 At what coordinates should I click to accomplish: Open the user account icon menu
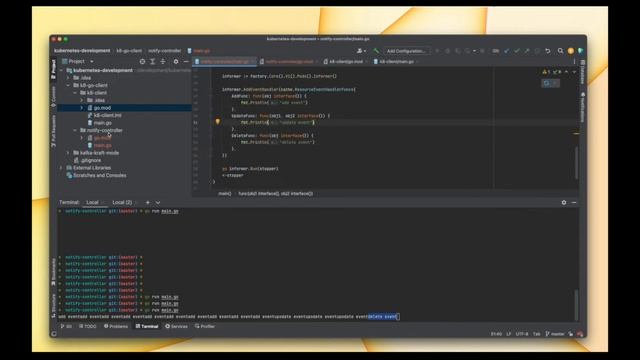[x=361, y=51]
